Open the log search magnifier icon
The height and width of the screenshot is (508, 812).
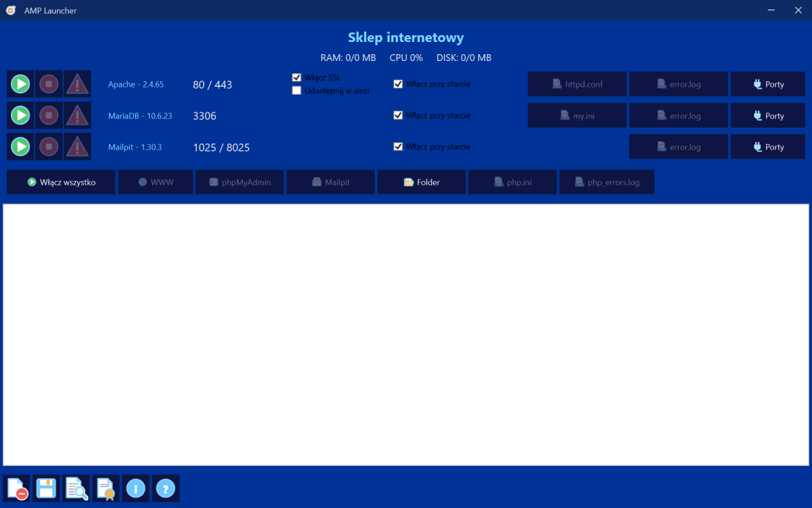(76, 488)
